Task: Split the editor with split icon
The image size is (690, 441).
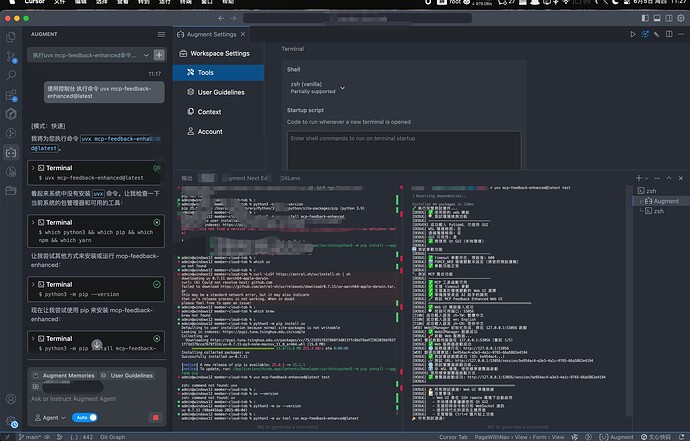Action: [669, 34]
